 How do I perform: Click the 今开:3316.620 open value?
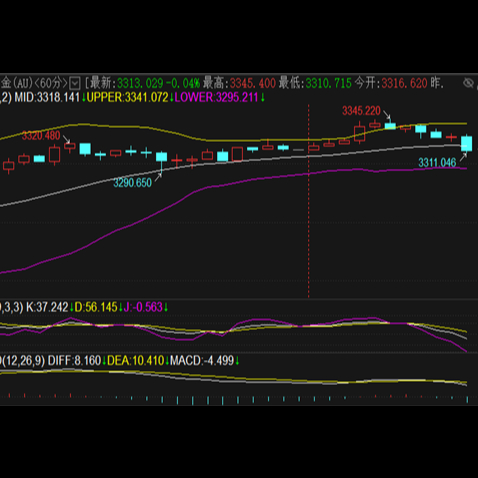[391, 83]
